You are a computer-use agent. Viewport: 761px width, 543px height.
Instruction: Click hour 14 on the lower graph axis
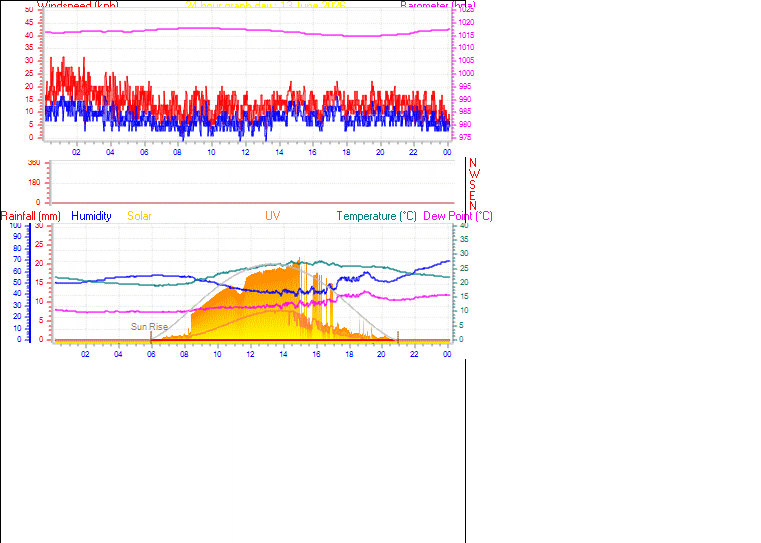pyautogui.click(x=283, y=354)
